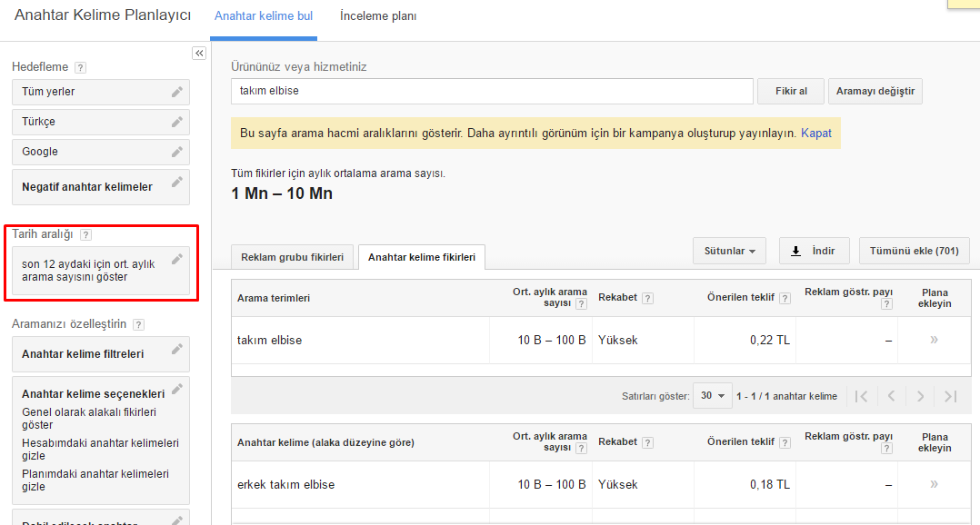The width and height of the screenshot is (980, 525).
Task: Open rows-per-page dropdown showing 30
Action: pyautogui.click(x=713, y=396)
